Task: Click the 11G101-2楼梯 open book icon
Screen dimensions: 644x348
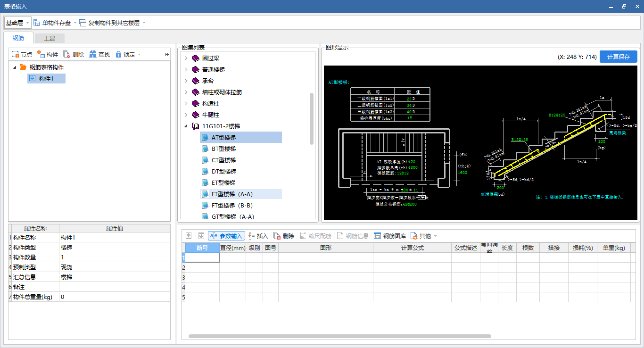Action: pyautogui.click(x=196, y=126)
